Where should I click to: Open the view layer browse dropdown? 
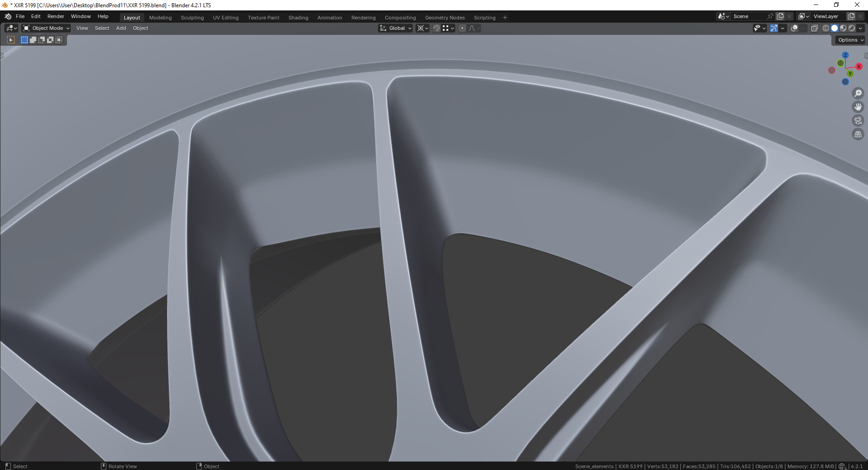(804, 16)
